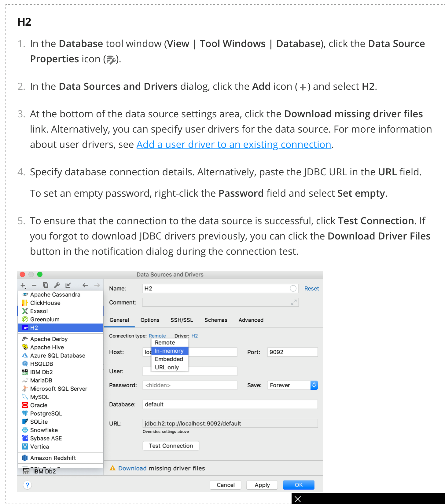
Task: Select Oracle in the list
Action: tap(61, 405)
